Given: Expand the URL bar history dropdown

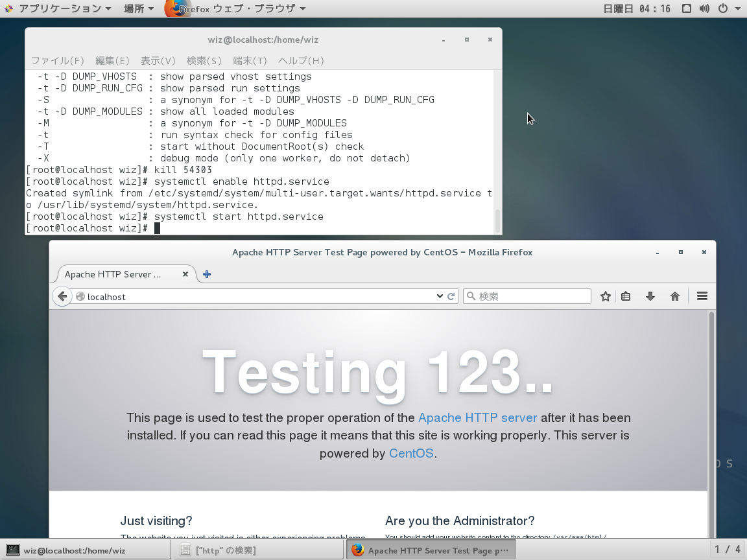Looking at the screenshot, I should [x=440, y=296].
